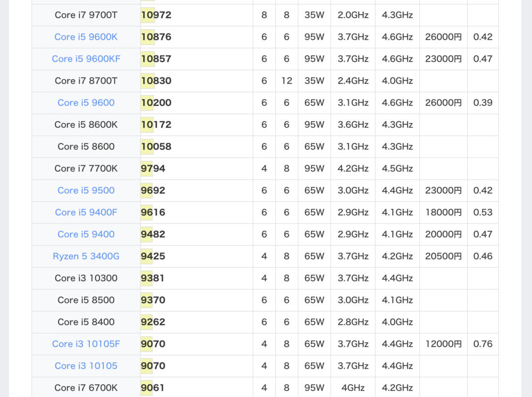Open the Core i5 9400 link
532x397 pixels.
click(x=86, y=234)
